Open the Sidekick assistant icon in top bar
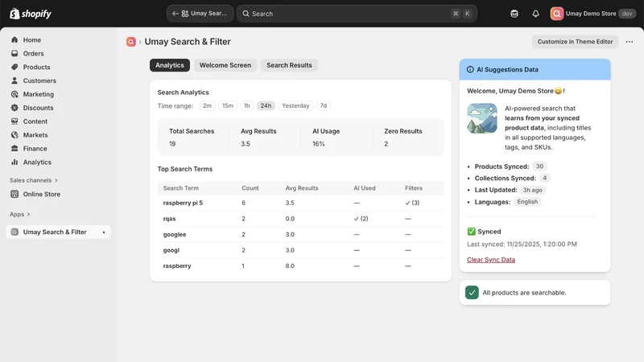The height and width of the screenshot is (362, 644). [514, 14]
